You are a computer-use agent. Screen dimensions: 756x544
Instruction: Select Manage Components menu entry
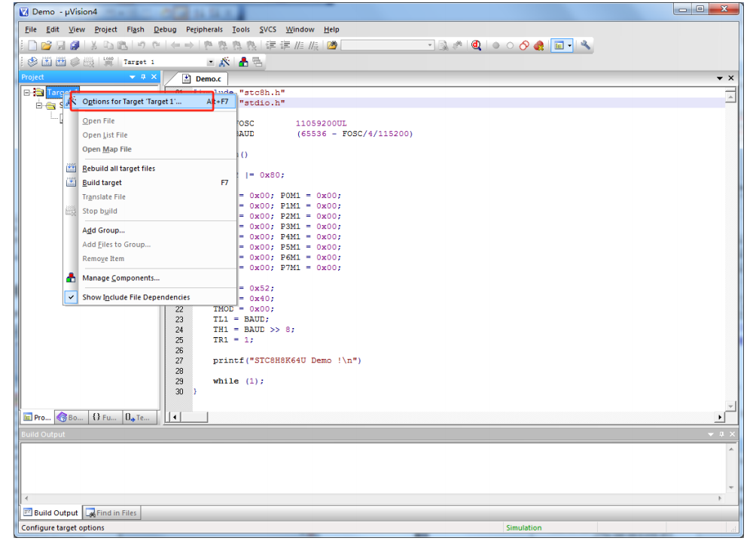(150, 278)
